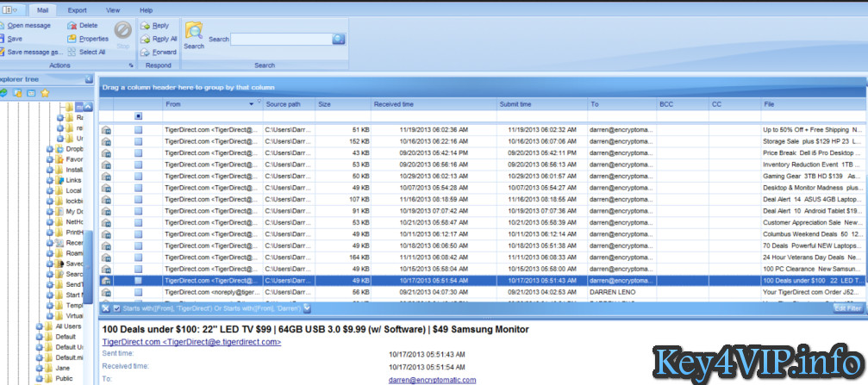Tick the checkbox of the 91 KB message
This screenshot has height=385, width=868.
pyautogui.click(x=139, y=211)
